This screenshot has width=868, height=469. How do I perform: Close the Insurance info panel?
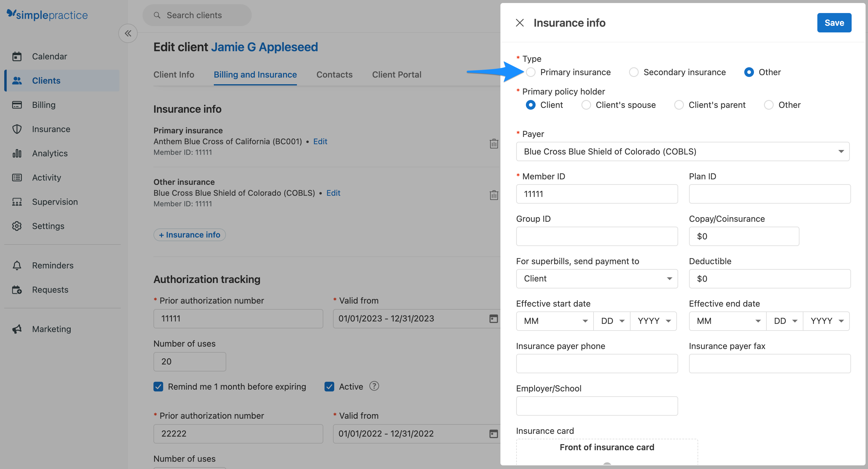(520, 22)
